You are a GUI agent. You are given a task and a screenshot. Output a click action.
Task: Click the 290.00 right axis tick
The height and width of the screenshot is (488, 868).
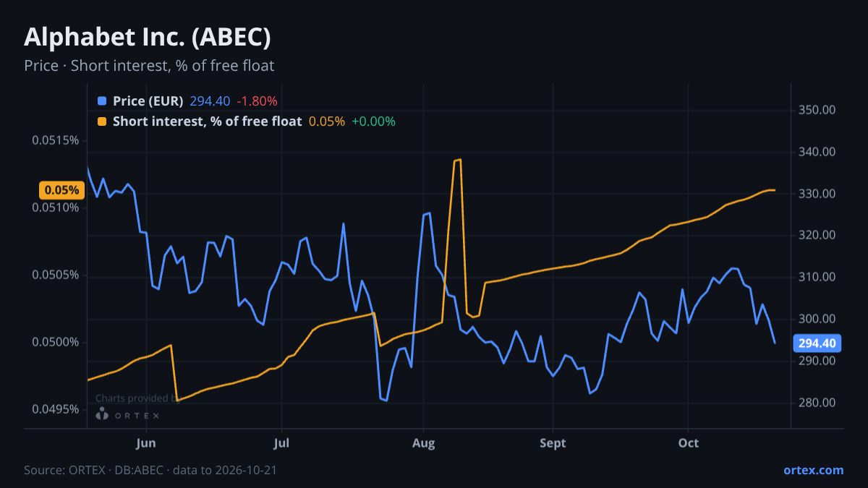[x=817, y=361]
